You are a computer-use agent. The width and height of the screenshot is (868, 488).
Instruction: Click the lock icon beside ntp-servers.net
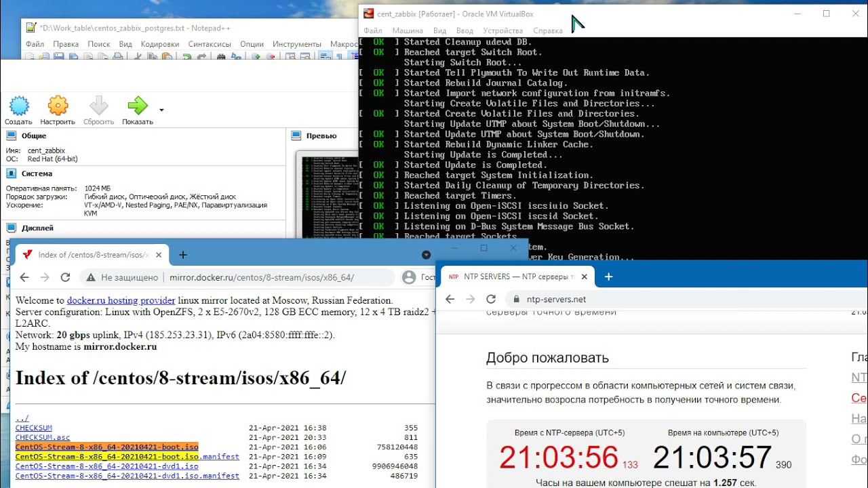(517, 299)
